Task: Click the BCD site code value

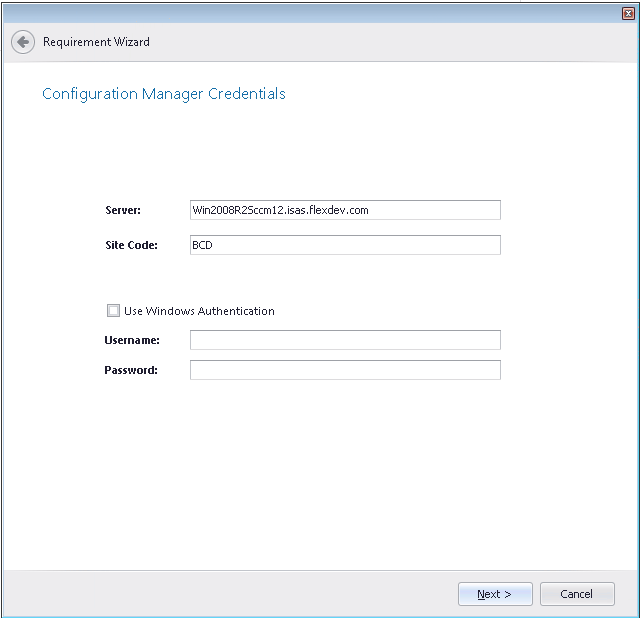Action: tap(202, 245)
